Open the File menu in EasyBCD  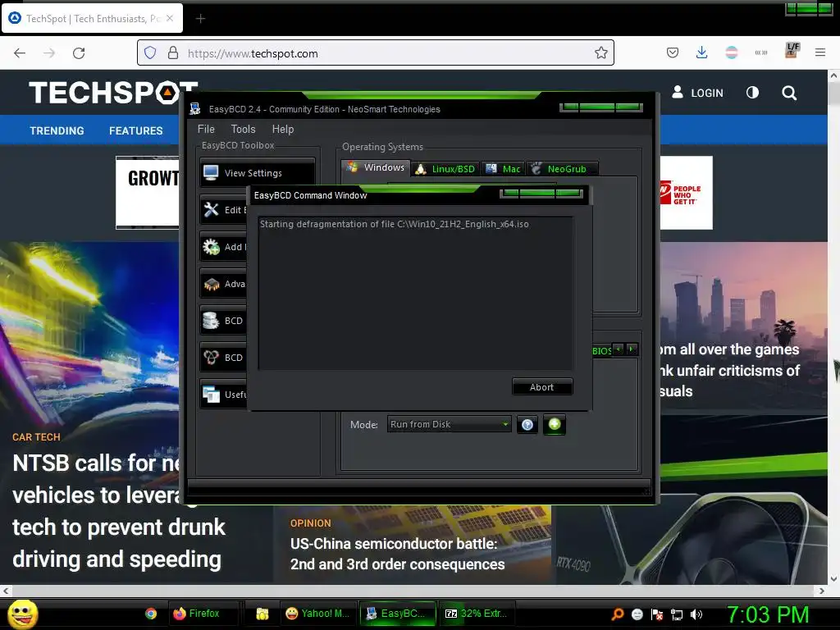pos(206,129)
